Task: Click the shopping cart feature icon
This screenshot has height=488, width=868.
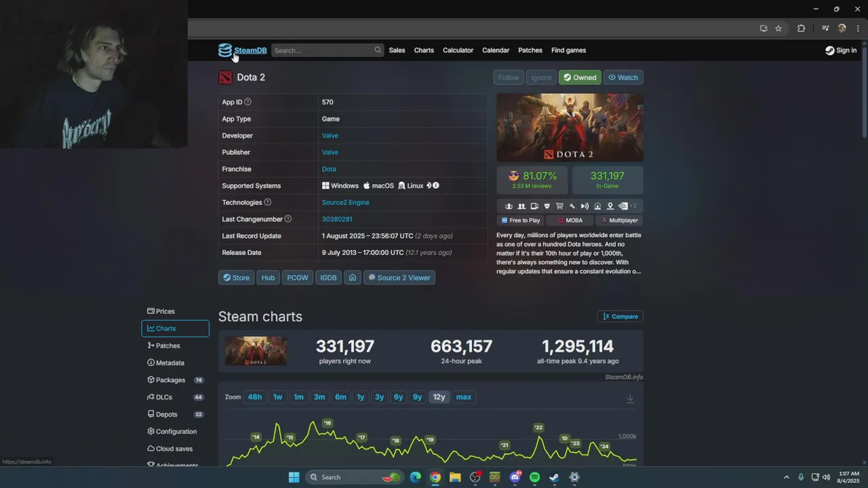Action: 559,206
